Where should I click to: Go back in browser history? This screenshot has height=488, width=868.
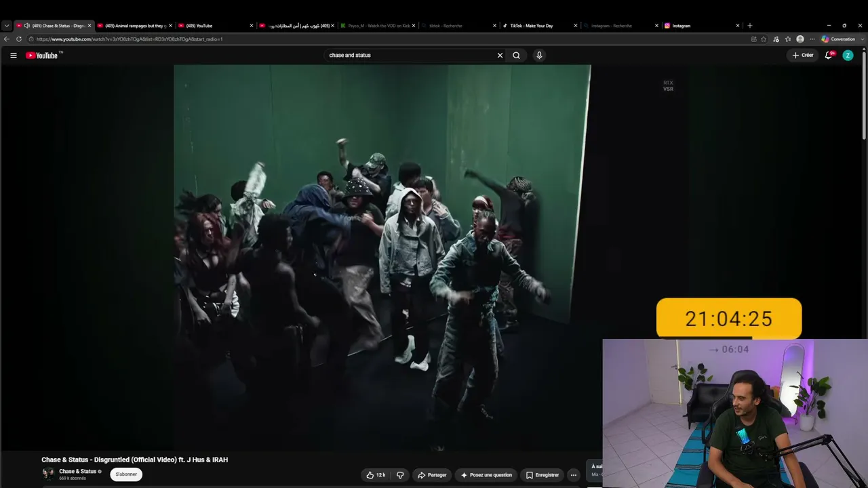pyautogui.click(x=7, y=39)
